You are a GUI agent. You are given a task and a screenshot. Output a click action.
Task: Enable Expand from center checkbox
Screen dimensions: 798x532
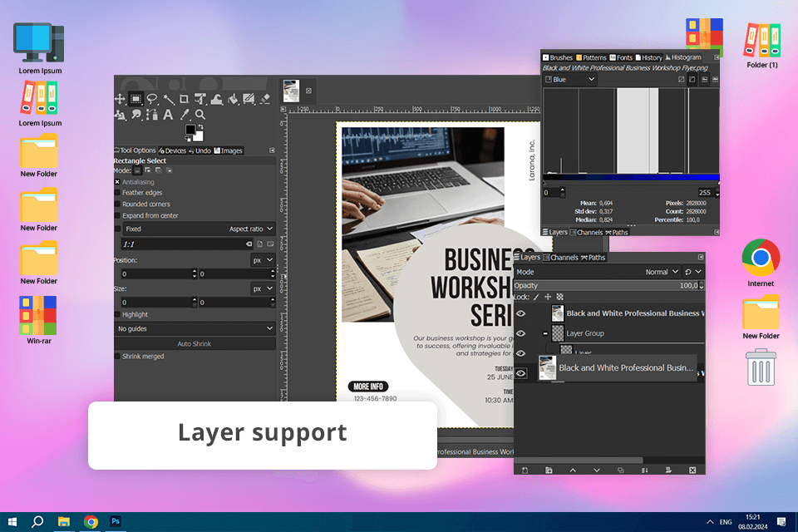click(117, 215)
